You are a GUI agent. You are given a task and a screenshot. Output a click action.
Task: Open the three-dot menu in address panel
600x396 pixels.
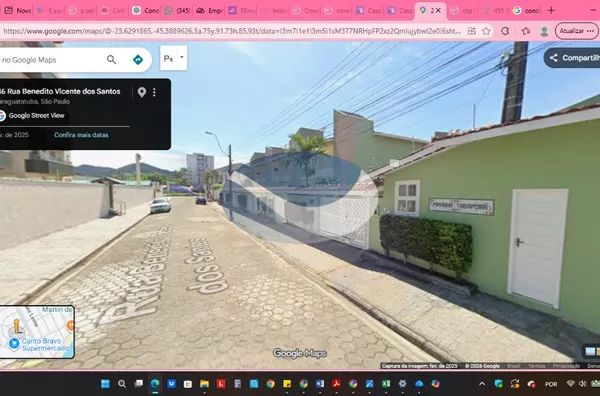(154, 92)
